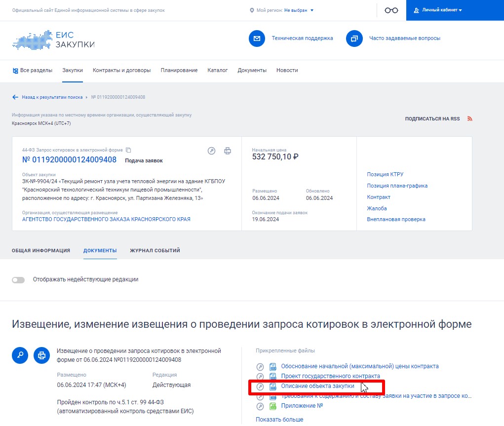
Task: Click signature icon beside Приложение №
Action: pos(260,406)
